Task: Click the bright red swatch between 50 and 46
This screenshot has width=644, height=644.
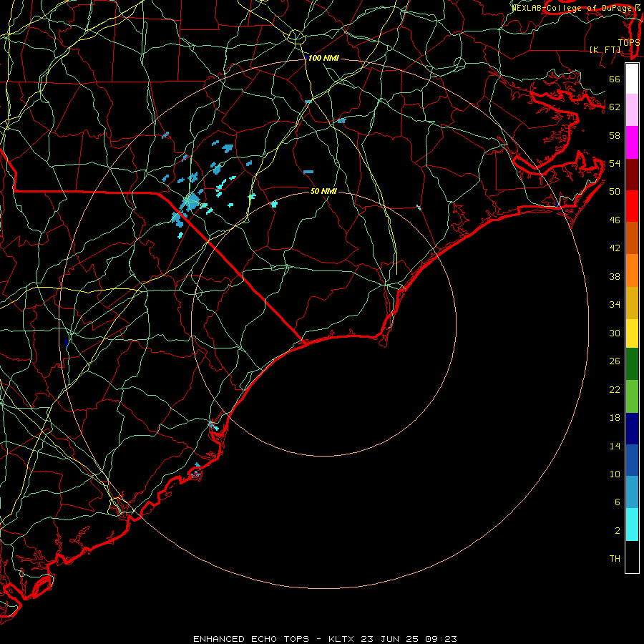Action: (x=632, y=206)
